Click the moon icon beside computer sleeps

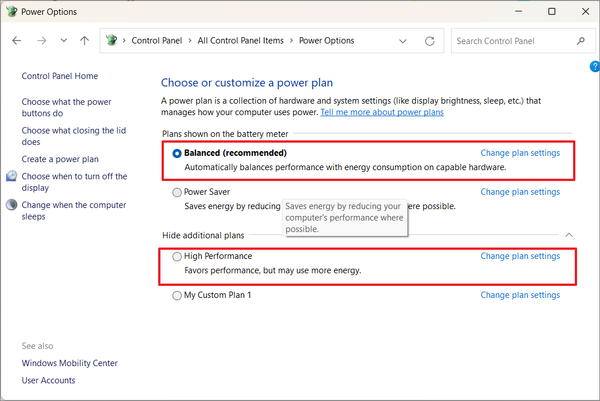(11, 205)
